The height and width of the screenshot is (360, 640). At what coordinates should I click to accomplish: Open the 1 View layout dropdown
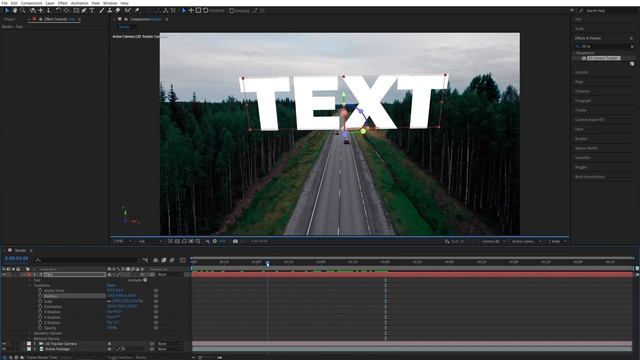(557, 241)
